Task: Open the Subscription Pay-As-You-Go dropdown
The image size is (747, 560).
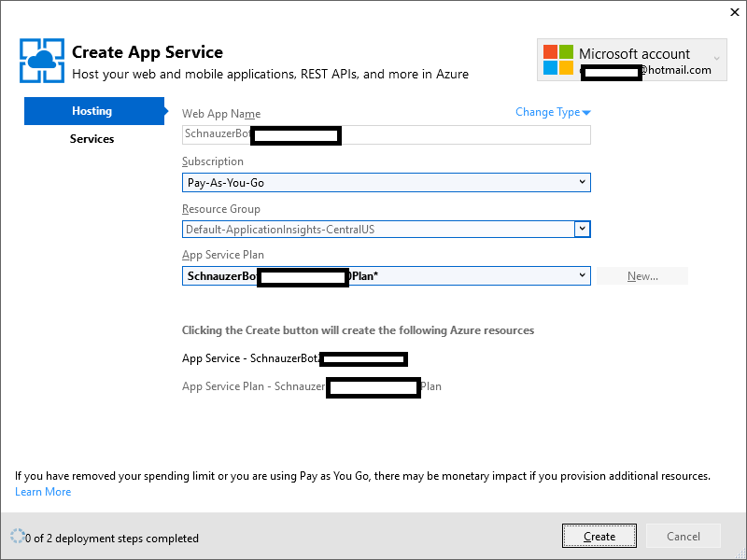Action: coord(387,182)
